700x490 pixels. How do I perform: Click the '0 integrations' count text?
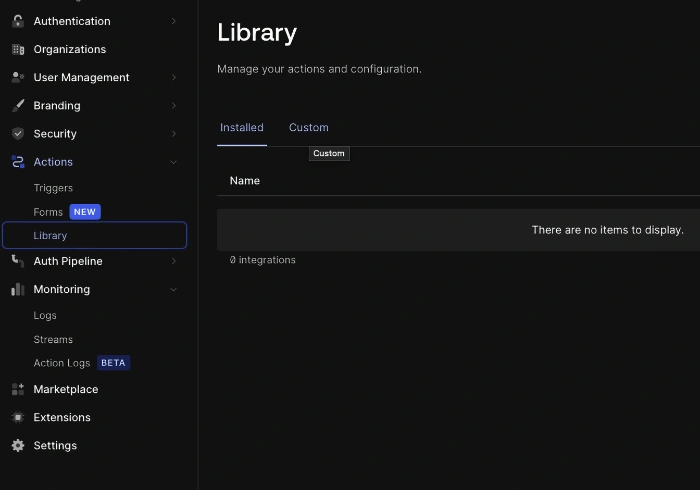pos(262,260)
